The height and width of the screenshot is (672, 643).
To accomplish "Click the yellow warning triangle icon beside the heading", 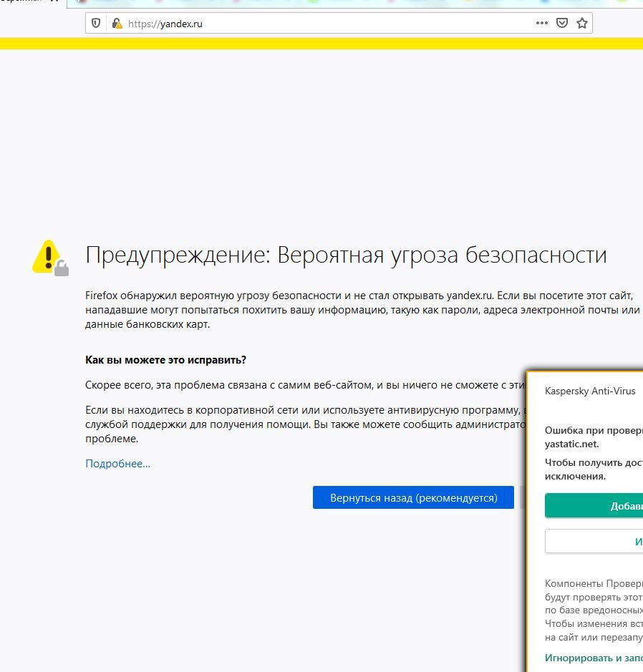I will tap(50, 258).
